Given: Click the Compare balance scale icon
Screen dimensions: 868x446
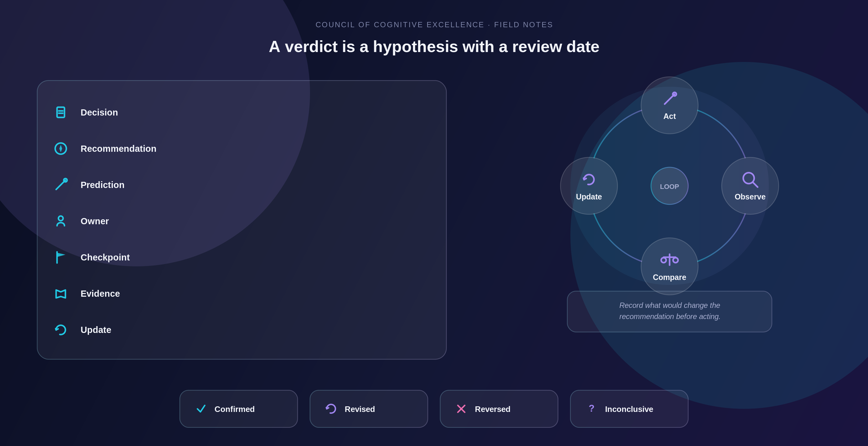Looking at the screenshot, I should point(670,260).
